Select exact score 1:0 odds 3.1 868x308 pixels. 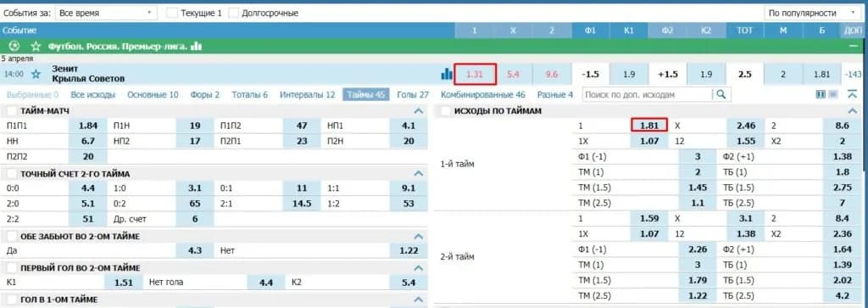coord(195,188)
